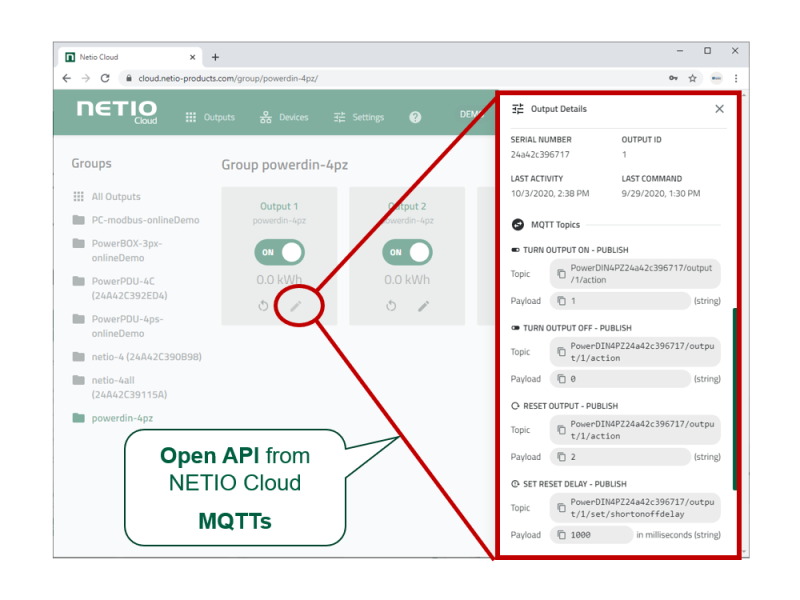This screenshot has width=800, height=600.
Task: Copy the Set Reset Delay topic
Action: 561,508
